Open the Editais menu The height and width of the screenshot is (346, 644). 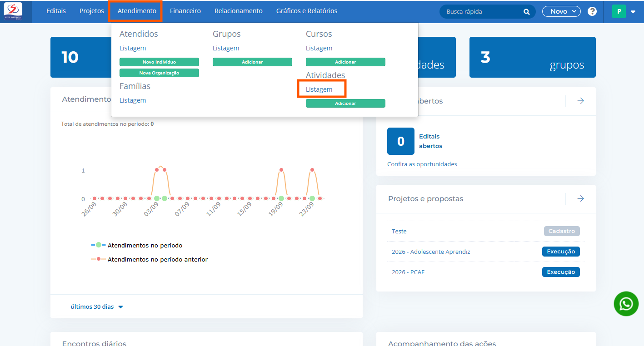(56, 11)
